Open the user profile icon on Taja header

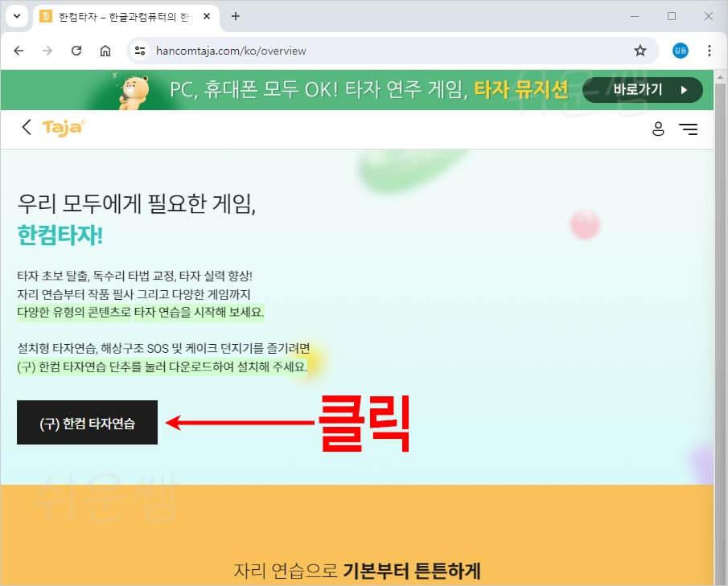[659, 128]
